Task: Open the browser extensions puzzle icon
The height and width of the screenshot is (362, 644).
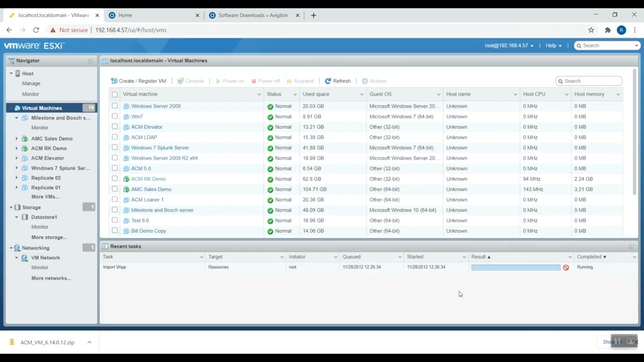Action: tap(608, 30)
